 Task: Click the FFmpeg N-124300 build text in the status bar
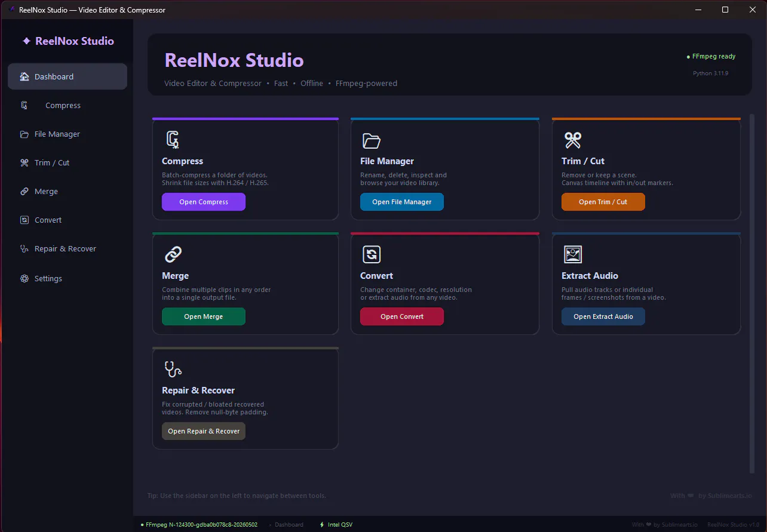[x=199, y=525]
